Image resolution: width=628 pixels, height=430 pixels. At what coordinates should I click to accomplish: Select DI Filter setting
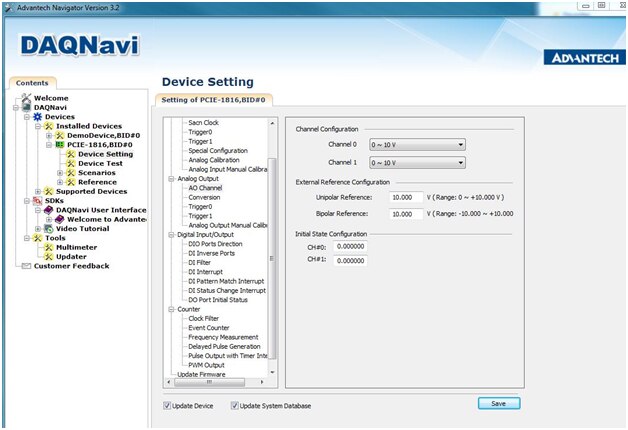pos(199,263)
